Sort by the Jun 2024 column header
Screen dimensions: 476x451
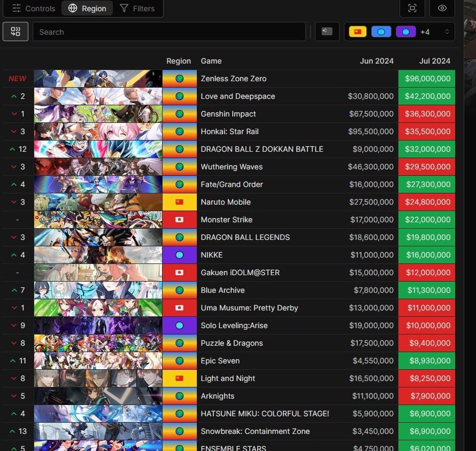pyautogui.click(x=377, y=61)
